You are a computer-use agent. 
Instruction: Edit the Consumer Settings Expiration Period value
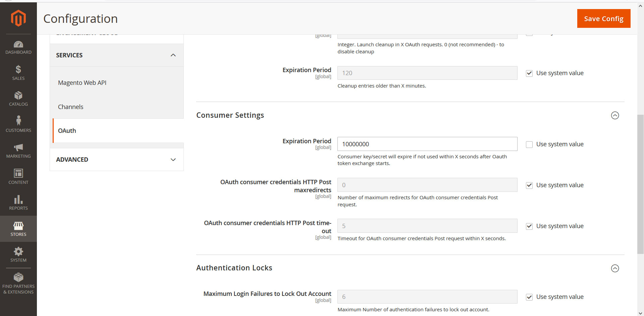tap(427, 144)
